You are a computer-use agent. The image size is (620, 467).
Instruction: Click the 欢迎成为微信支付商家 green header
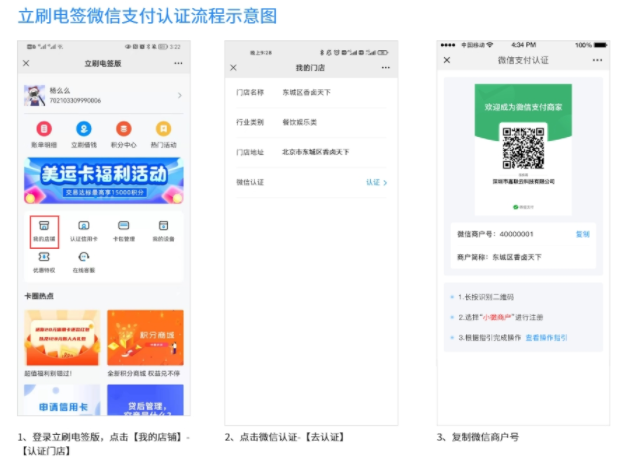coord(523,107)
